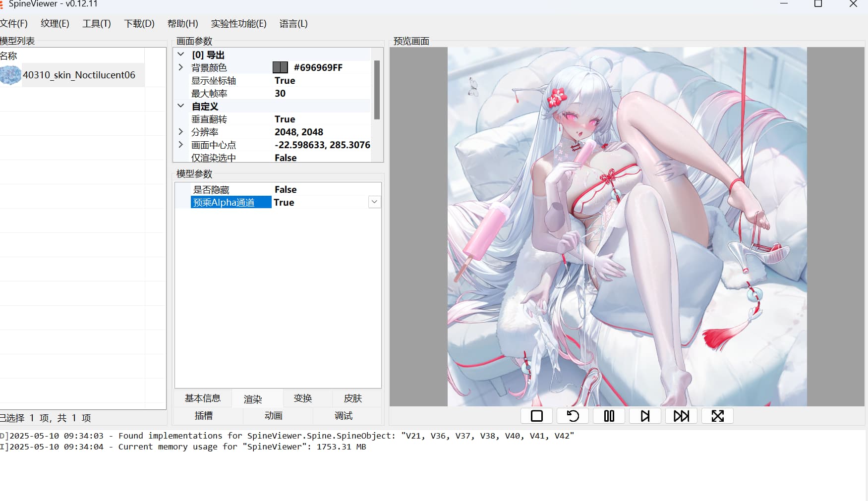Click the 最大帧率 value 30

coord(280,93)
